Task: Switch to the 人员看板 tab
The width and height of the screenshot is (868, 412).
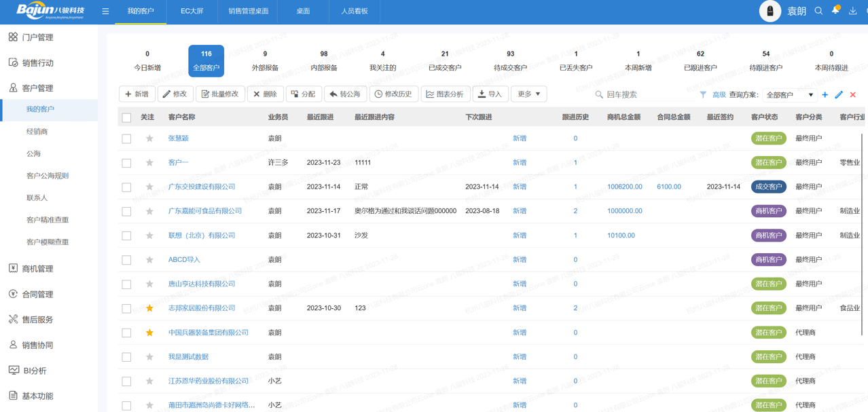Action: coord(354,12)
